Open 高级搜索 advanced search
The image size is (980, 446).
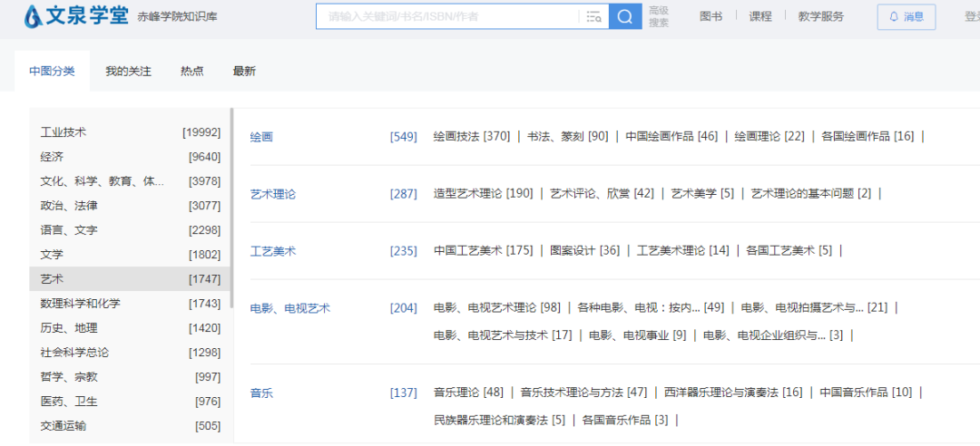(x=659, y=16)
